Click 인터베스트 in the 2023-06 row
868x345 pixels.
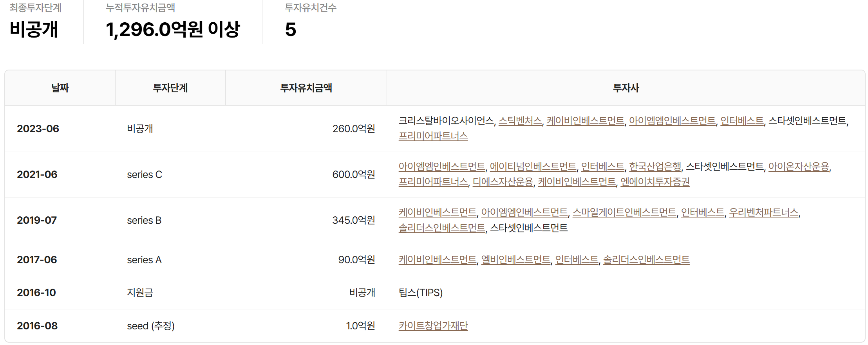(x=742, y=121)
